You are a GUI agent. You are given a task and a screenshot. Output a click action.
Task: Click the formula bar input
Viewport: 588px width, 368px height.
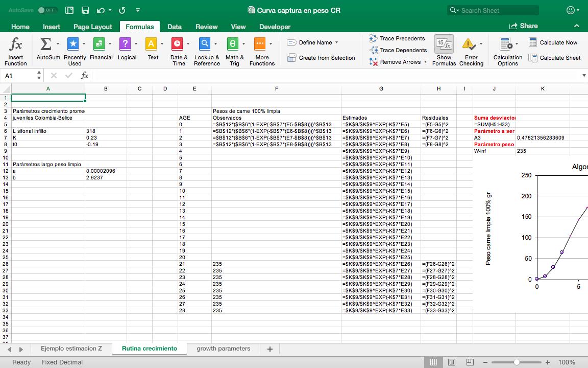tap(336, 76)
